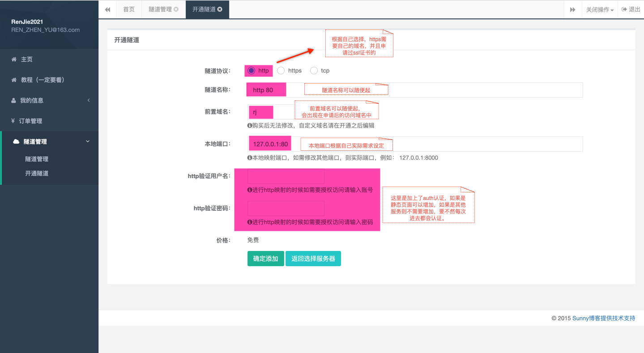The width and height of the screenshot is (644, 353).
Task: Click the 返回选择服务器 button
Action: pyautogui.click(x=313, y=259)
